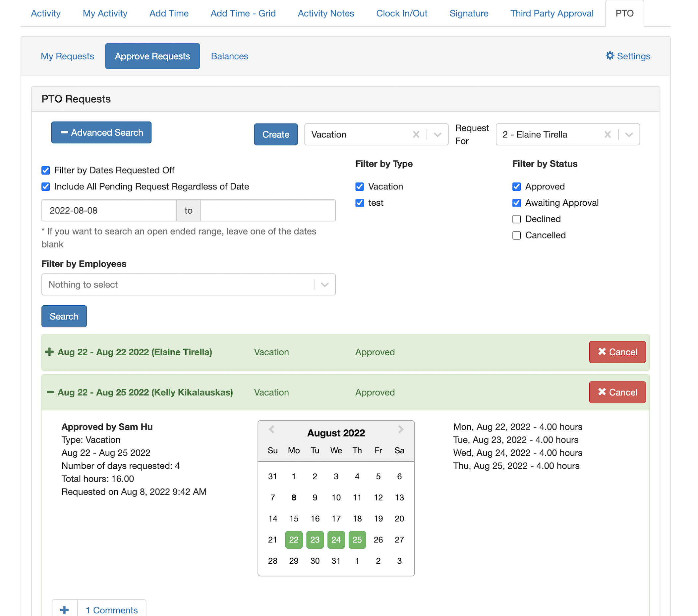Uncheck Filter by Dates Requested Off
Image resolution: width=698 pixels, height=616 pixels.
[x=46, y=170]
